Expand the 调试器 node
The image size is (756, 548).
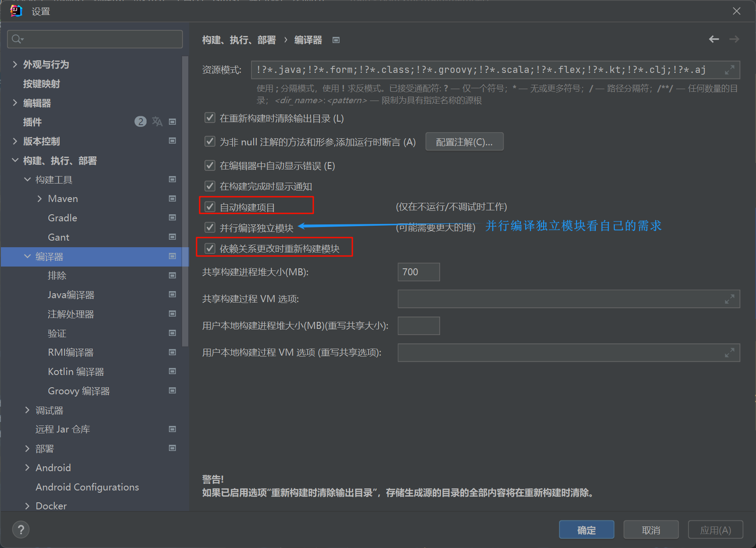(27, 410)
